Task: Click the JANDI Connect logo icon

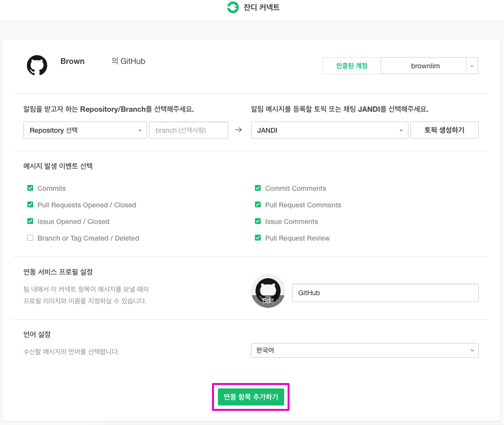Action: 233,8
